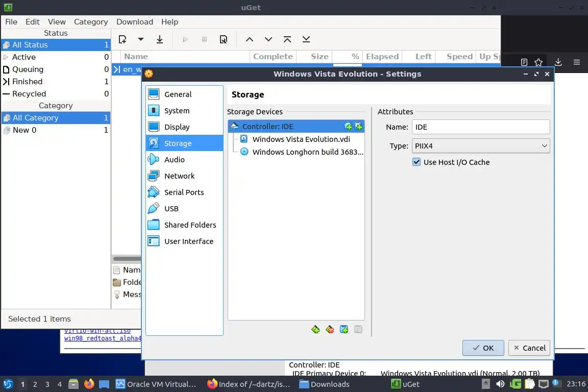The width and height of the screenshot is (588, 392).
Task: Open the controller Type dropdown (PIIX4)
Action: tap(481, 146)
